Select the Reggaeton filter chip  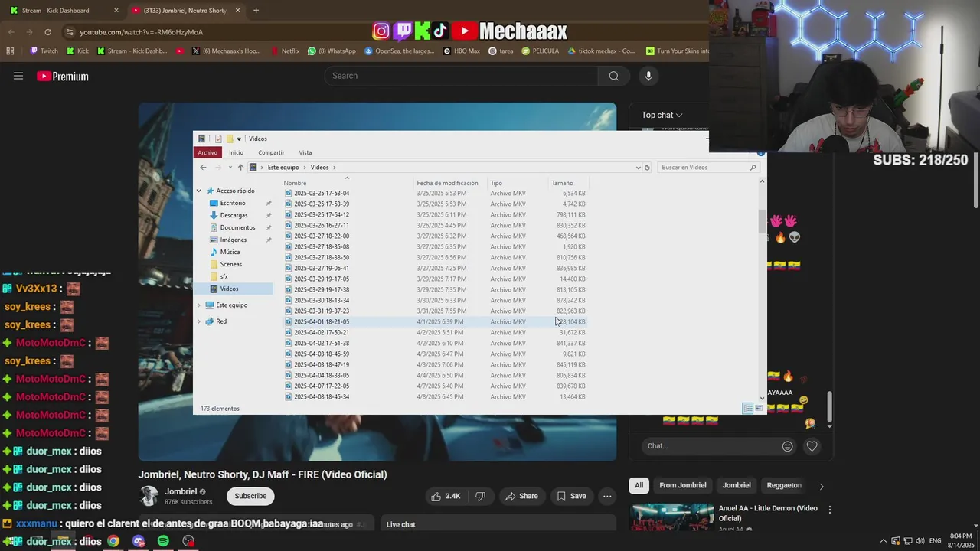(x=784, y=485)
